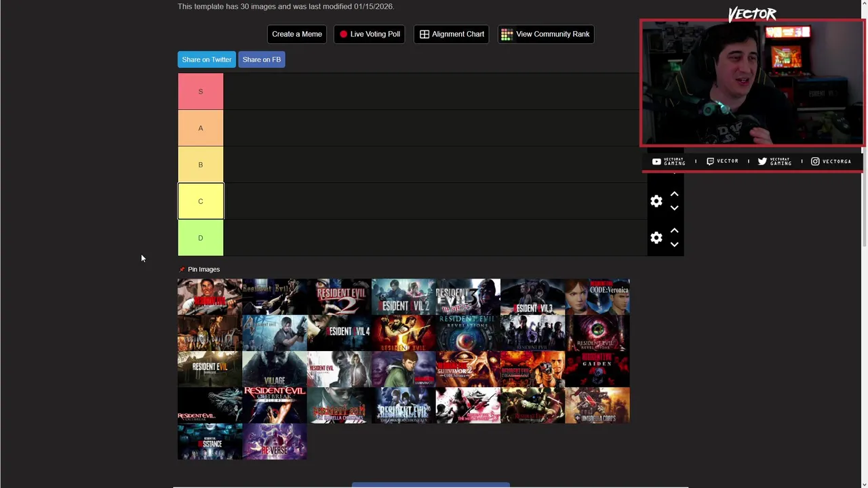Viewport: 868px width, 488px height.
Task: Select the green D tier label
Action: point(201,238)
